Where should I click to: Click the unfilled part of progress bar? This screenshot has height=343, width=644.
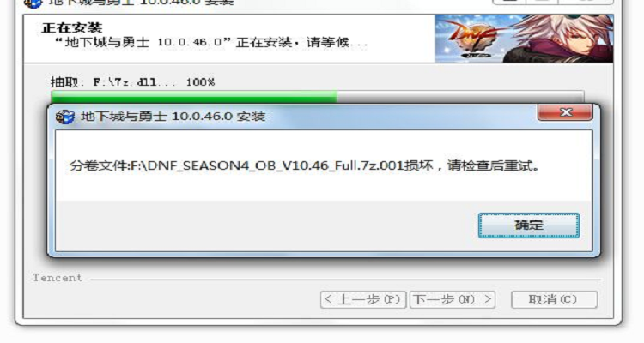(460, 97)
